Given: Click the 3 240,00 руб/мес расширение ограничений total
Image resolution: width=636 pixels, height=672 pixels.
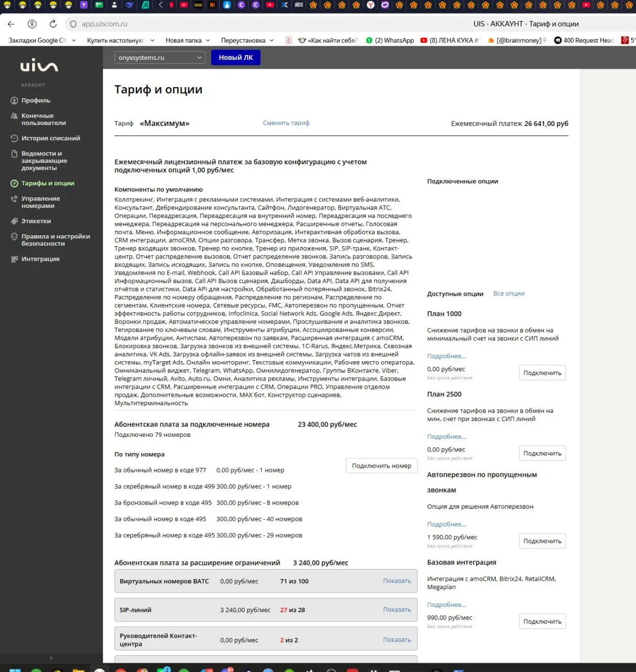Looking at the screenshot, I should point(320,563).
